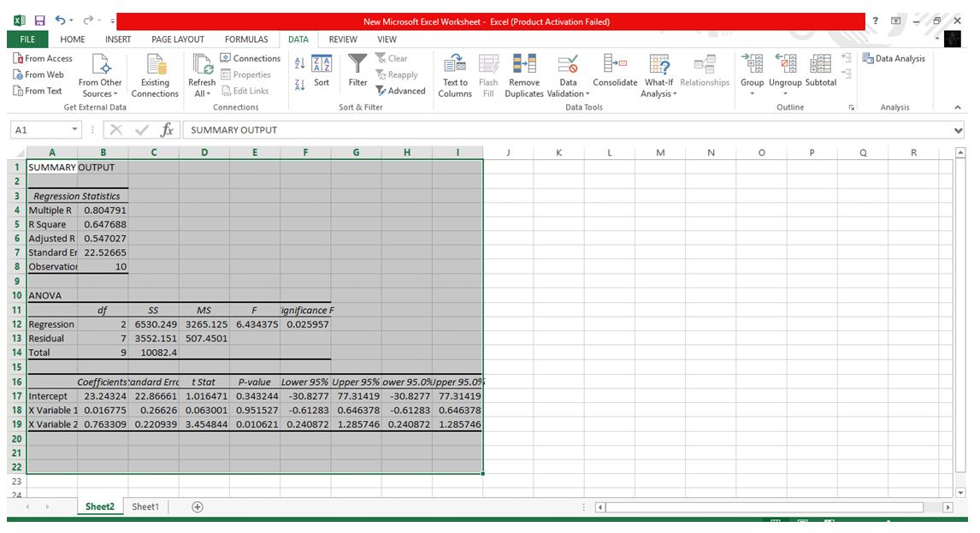The width and height of the screenshot is (980, 533).
Task: Click the From Access button
Action: 43,58
